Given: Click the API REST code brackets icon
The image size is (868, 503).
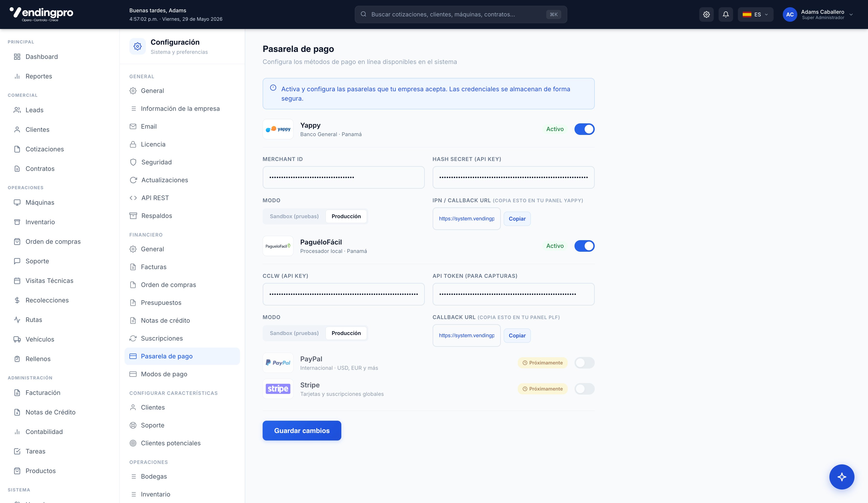Looking at the screenshot, I should point(133,198).
